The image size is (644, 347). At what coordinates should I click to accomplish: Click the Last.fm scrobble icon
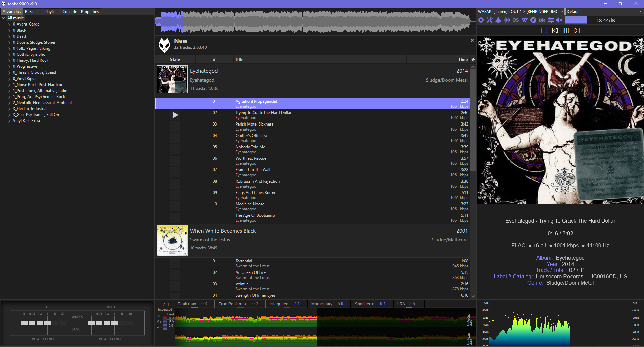516,20
